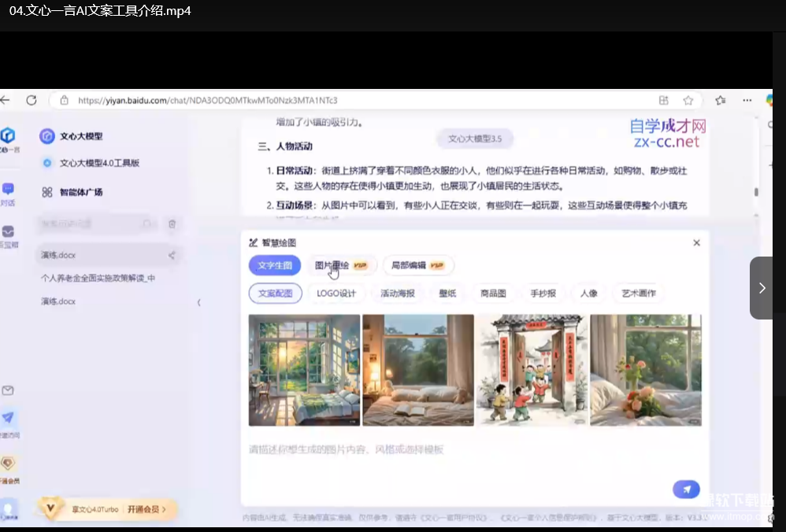786x532 pixels.
Task: Close the 智慧绘图 panel
Action: tap(696, 243)
